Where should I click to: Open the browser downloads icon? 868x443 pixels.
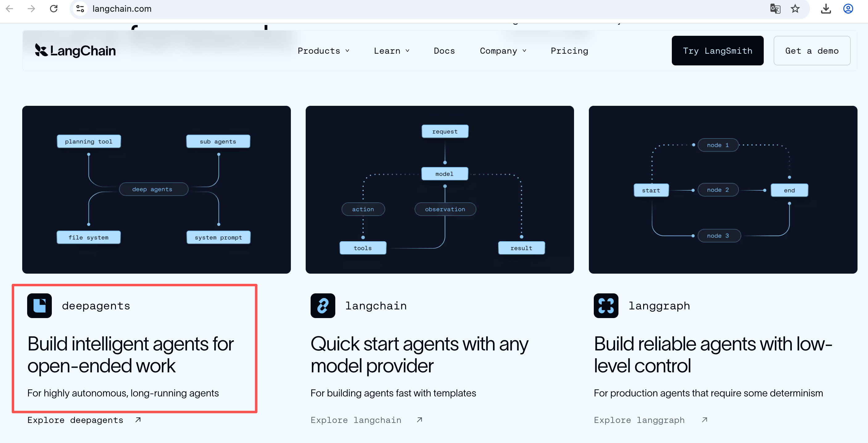point(825,9)
